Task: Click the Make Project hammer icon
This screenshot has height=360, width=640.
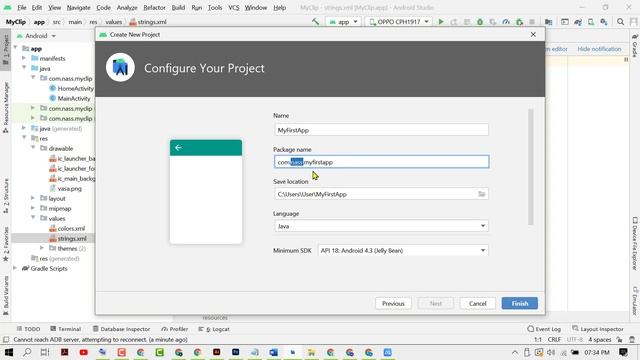Action: tap(315, 22)
